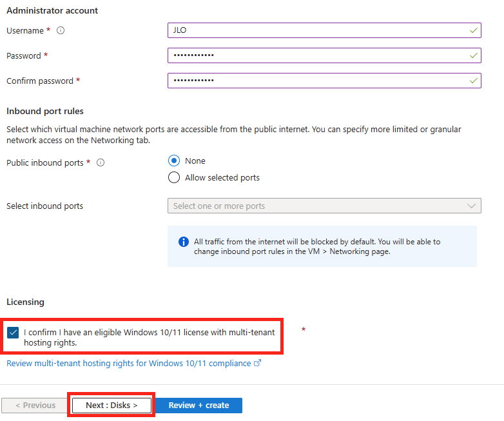The width and height of the screenshot is (504, 421).
Task: Click the Confirm password input field
Action: pos(324,81)
